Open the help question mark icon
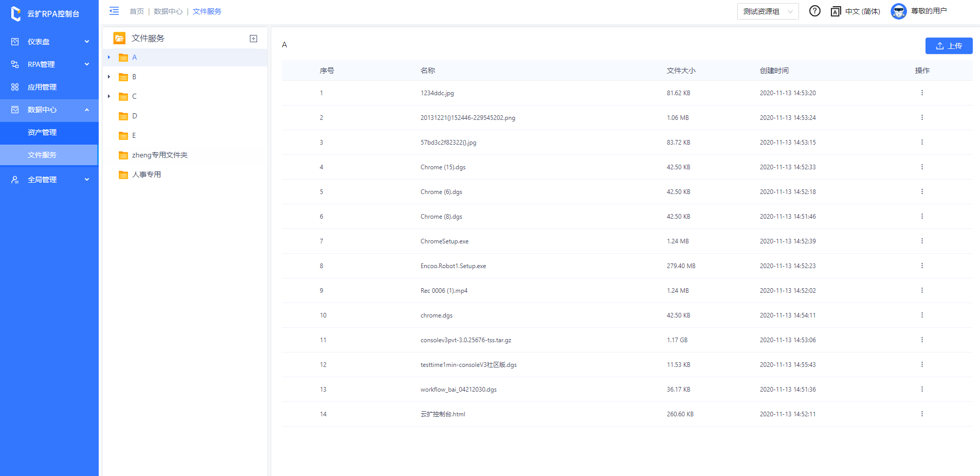The image size is (980, 476). point(814,11)
